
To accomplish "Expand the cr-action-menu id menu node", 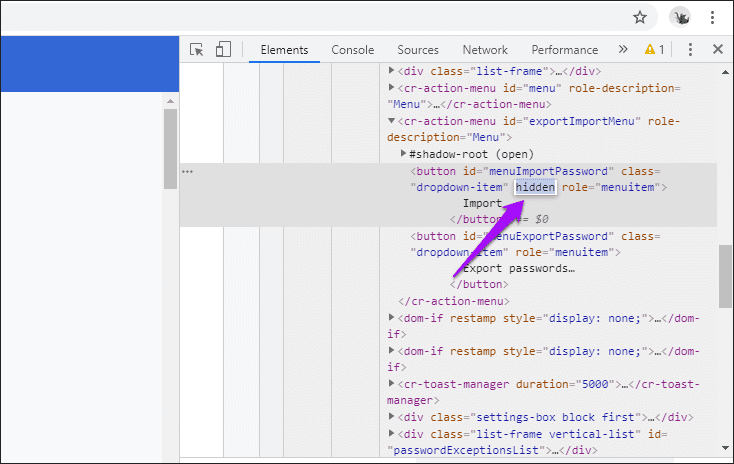I will pyautogui.click(x=391, y=88).
